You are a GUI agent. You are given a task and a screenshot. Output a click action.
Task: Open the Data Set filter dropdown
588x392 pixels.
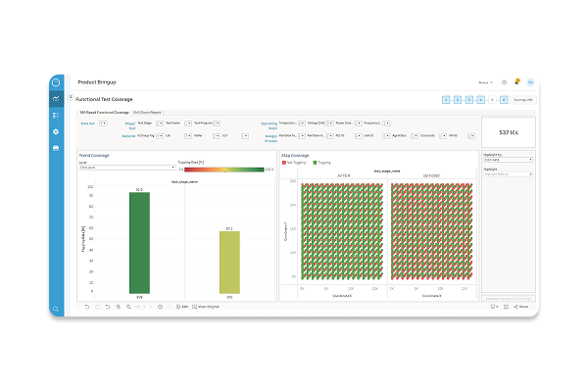pyautogui.click(x=103, y=123)
